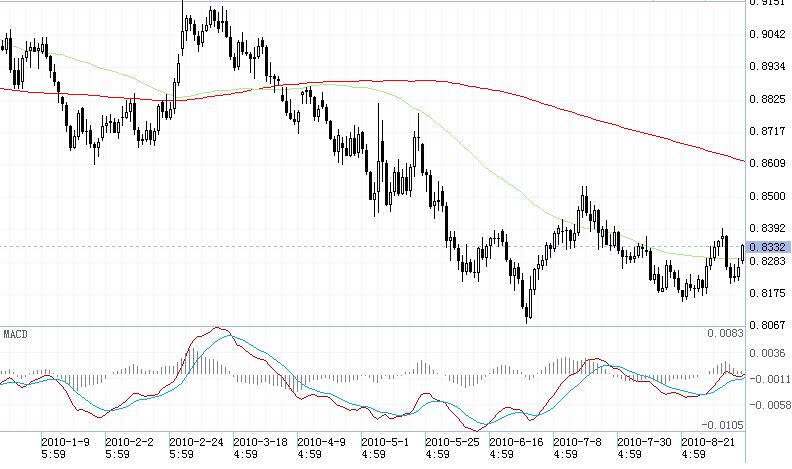Select the 2010-8-21 date label

(709, 442)
